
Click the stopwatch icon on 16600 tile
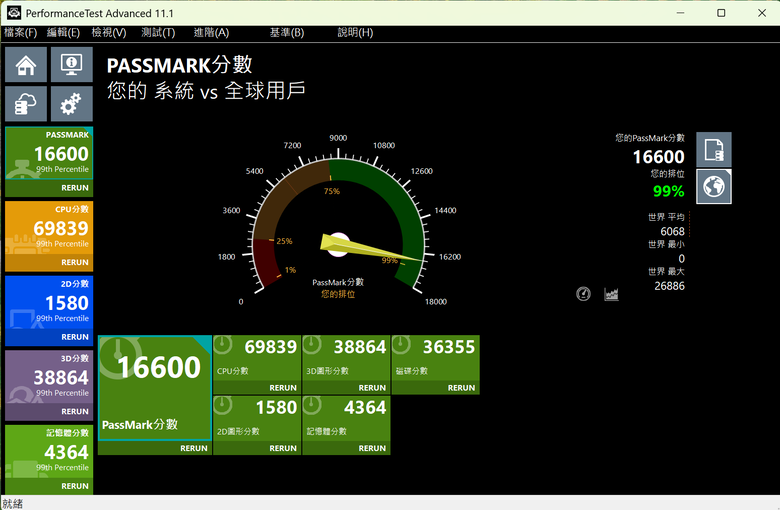118,358
